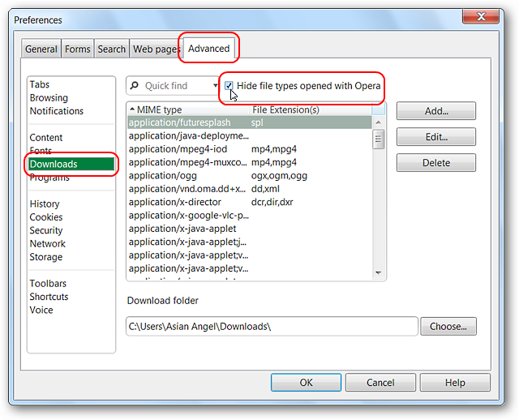Open the Help button

point(455,383)
